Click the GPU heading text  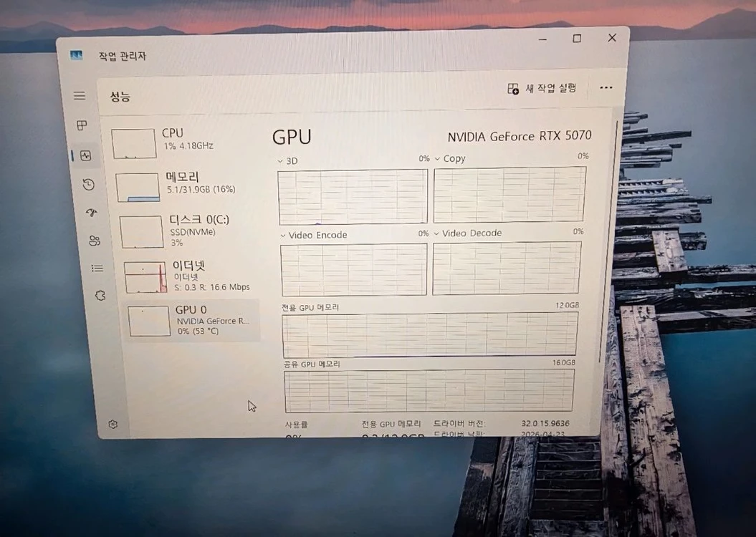(x=292, y=137)
